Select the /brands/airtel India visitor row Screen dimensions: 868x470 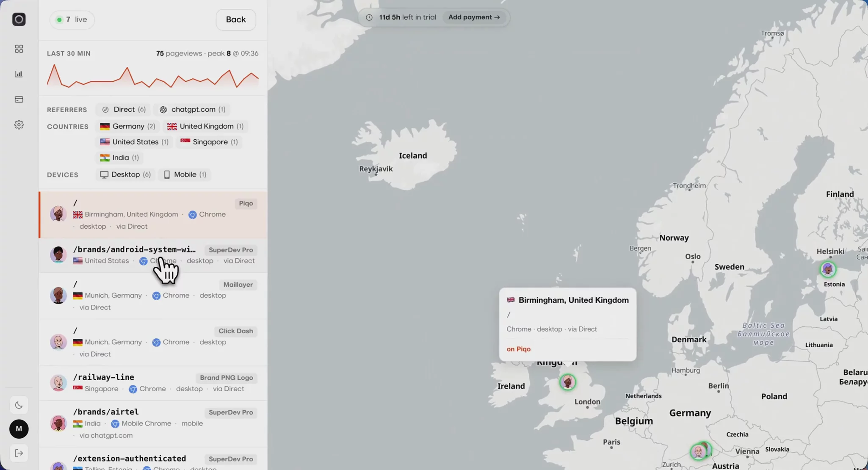153,424
